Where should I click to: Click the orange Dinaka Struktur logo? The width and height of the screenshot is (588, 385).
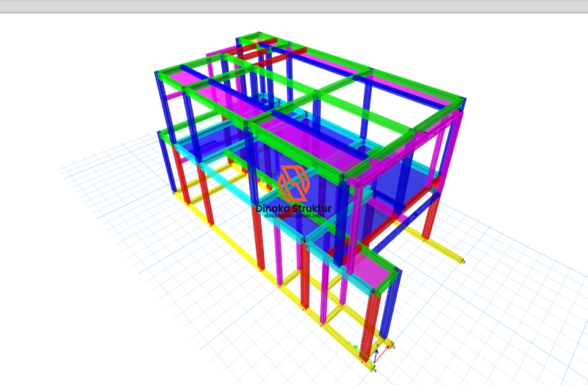(x=294, y=184)
